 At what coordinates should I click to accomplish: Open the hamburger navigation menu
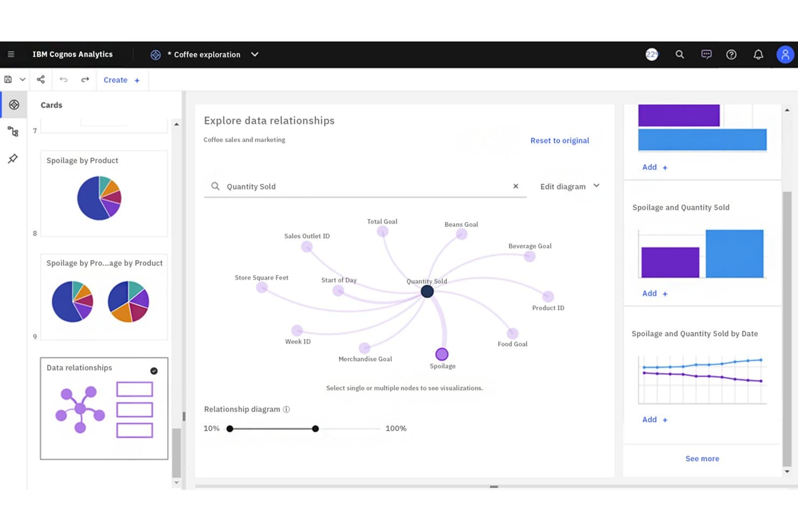[x=11, y=54]
